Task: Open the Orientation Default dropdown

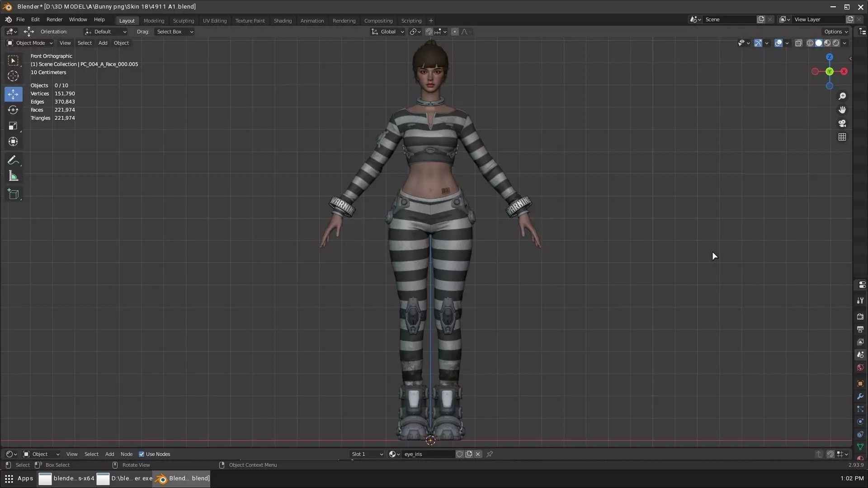Action: click(106, 32)
